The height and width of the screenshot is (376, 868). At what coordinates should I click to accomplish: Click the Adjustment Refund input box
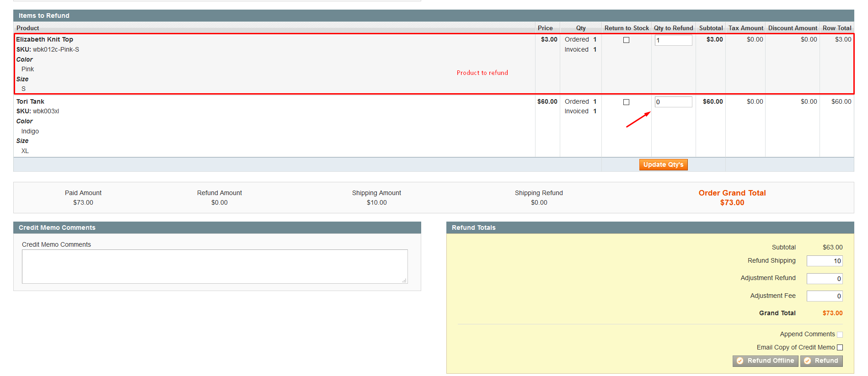coord(824,279)
